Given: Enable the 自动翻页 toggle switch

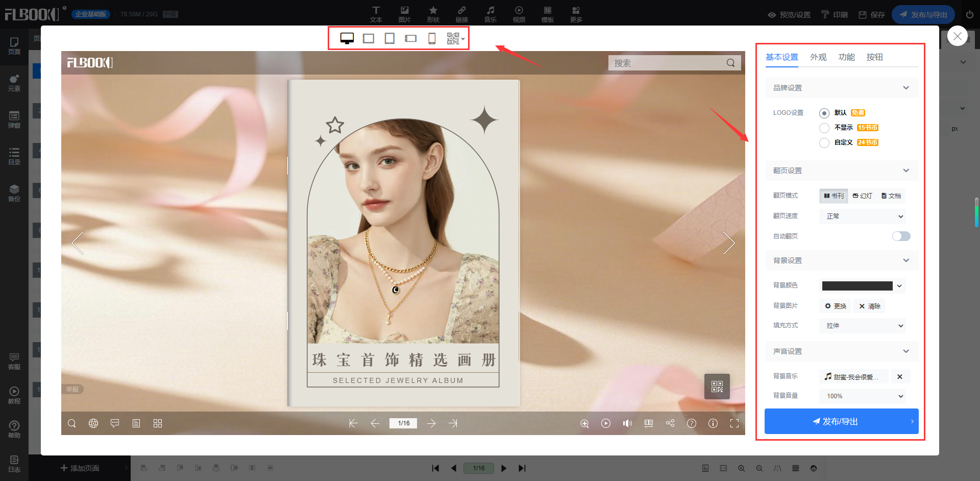Looking at the screenshot, I should 901,236.
